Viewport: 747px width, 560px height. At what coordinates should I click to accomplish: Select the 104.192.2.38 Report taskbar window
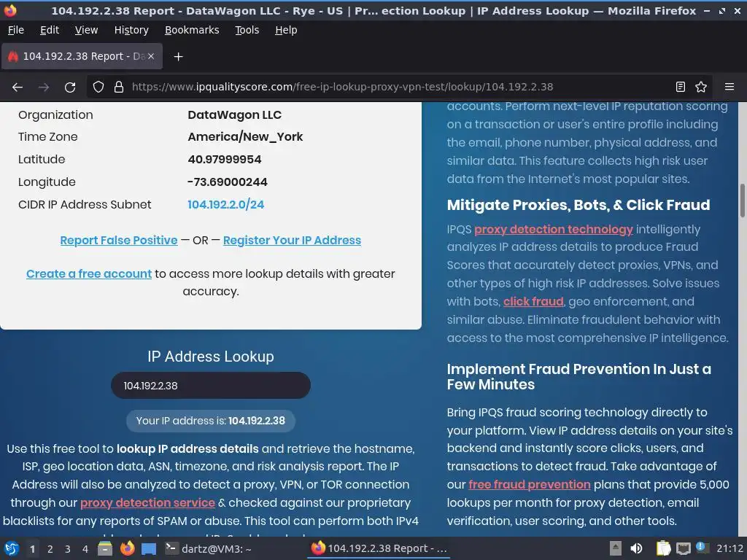[379, 548]
